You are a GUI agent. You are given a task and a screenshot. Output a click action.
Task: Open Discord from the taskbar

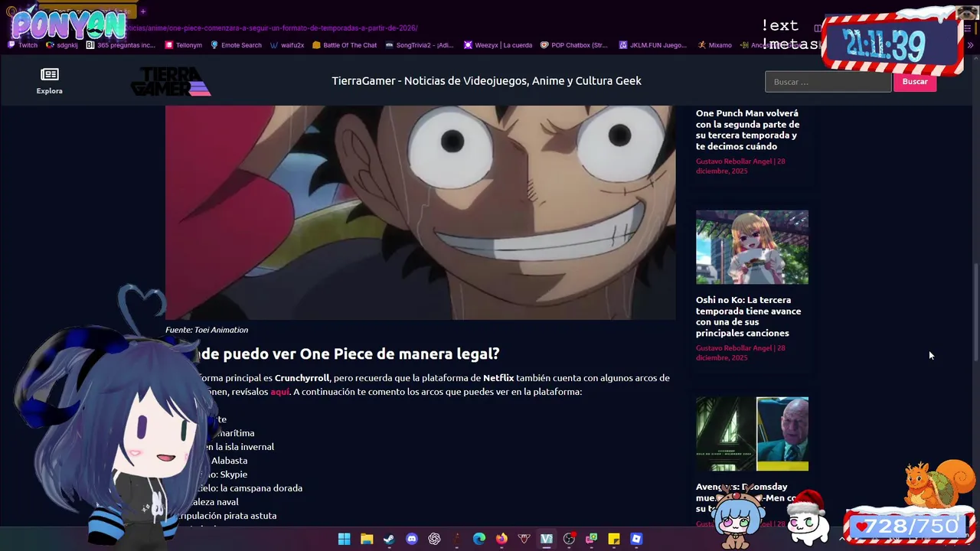[x=412, y=539]
